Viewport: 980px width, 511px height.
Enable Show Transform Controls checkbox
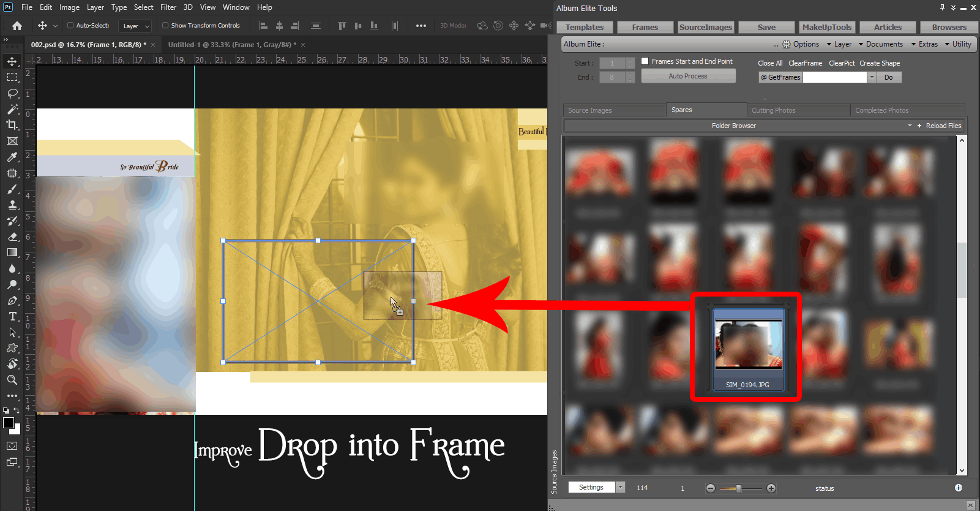tap(165, 26)
